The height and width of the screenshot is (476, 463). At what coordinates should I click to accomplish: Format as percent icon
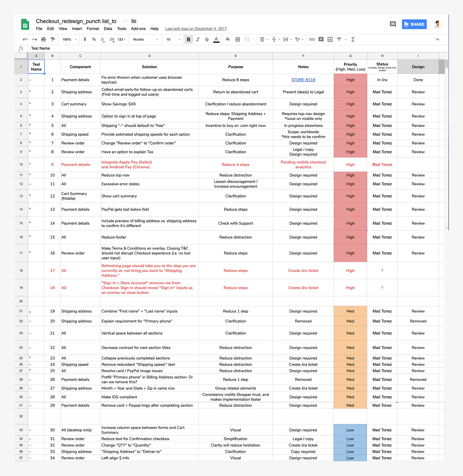point(94,39)
